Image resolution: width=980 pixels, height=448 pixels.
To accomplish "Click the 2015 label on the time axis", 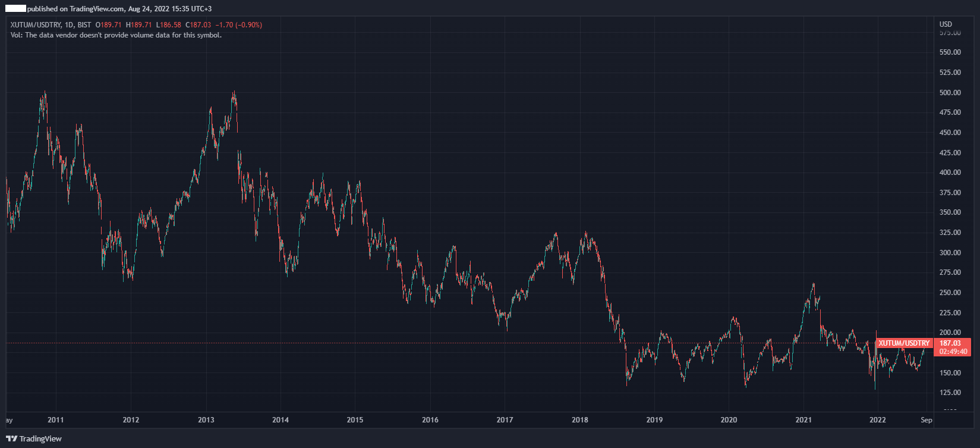I will (x=355, y=420).
